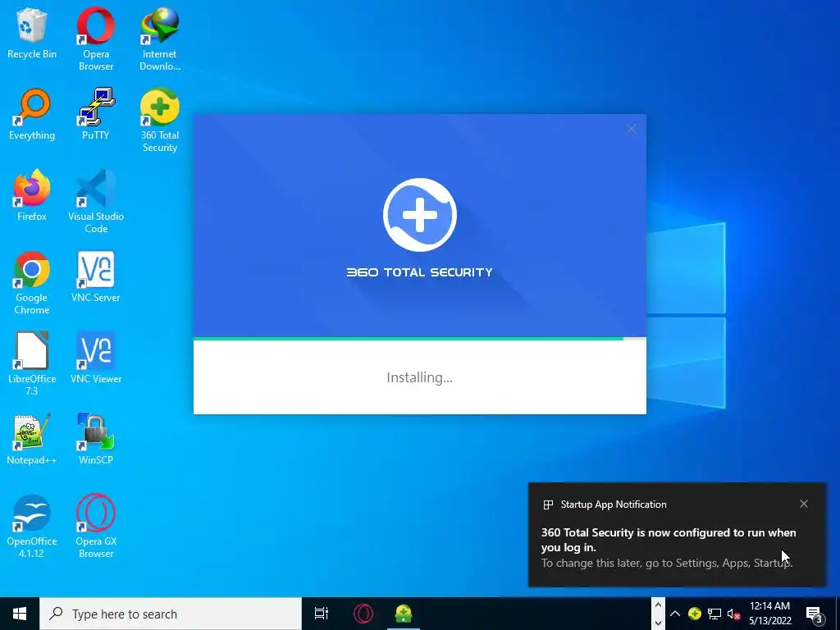This screenshot has height=630, width=840.
Task: Open the Action Center notifications icon
Action: [814, 614]
